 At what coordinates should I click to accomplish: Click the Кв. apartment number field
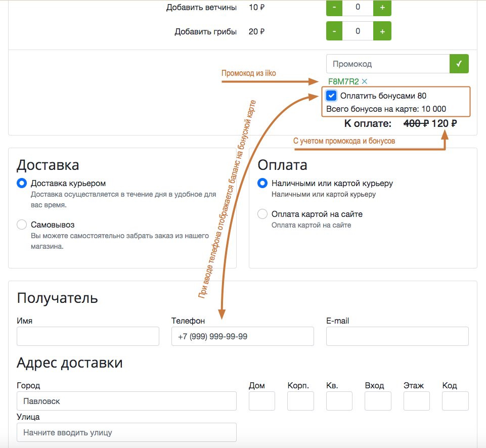tap(339, 401)
